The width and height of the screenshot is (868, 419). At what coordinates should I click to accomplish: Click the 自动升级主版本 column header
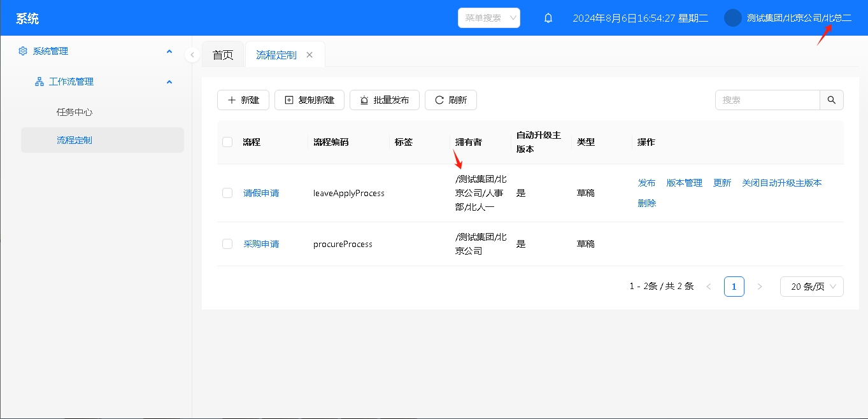(539, 142)
